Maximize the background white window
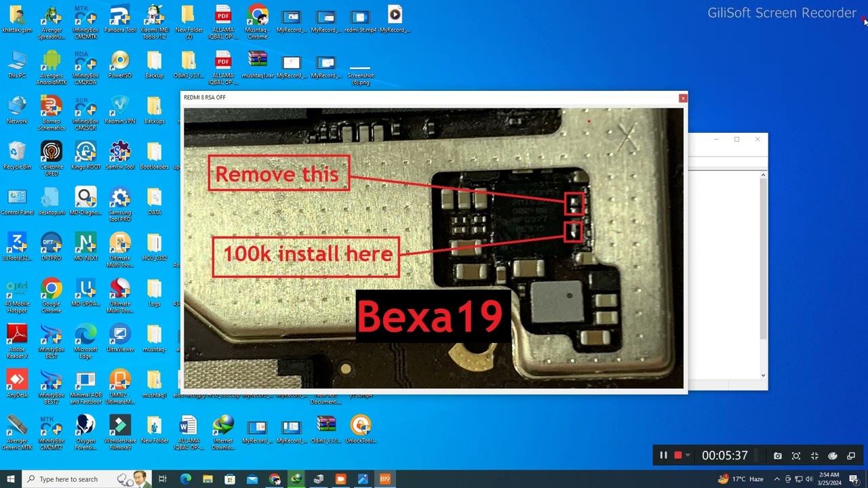 pyautogui.click(x=737, y=140)
